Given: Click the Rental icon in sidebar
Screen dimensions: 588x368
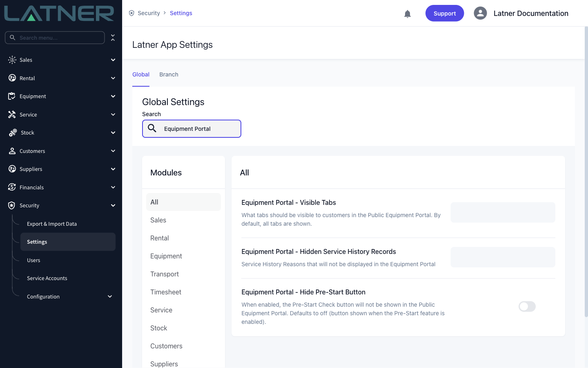Looking at the screenshot, I should pos(12,78).
